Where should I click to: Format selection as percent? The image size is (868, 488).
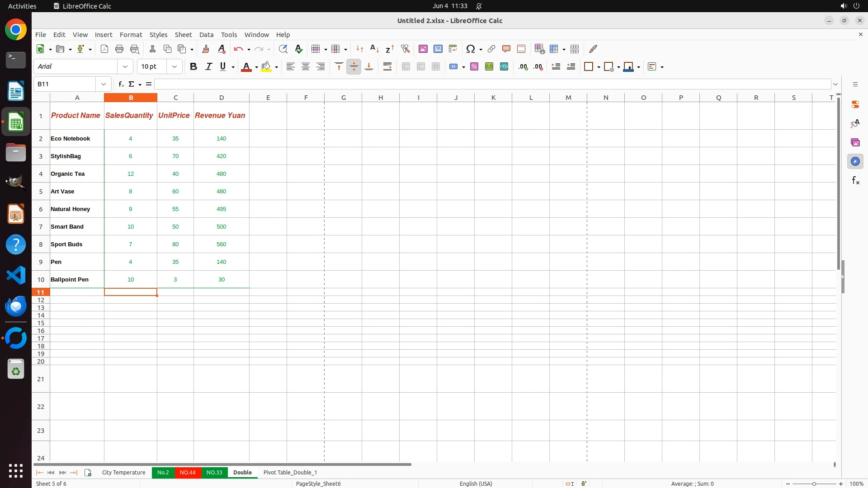click(474, 67)
